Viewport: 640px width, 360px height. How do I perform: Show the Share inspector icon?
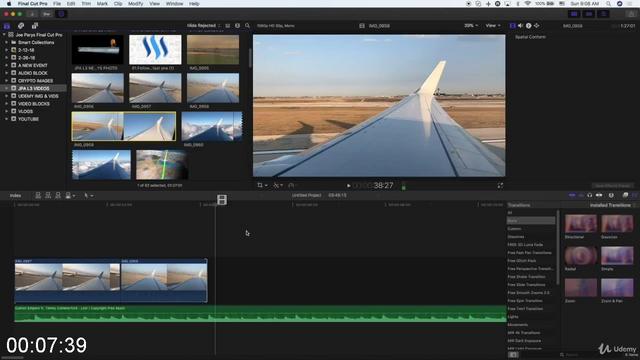tap(537, 26)
